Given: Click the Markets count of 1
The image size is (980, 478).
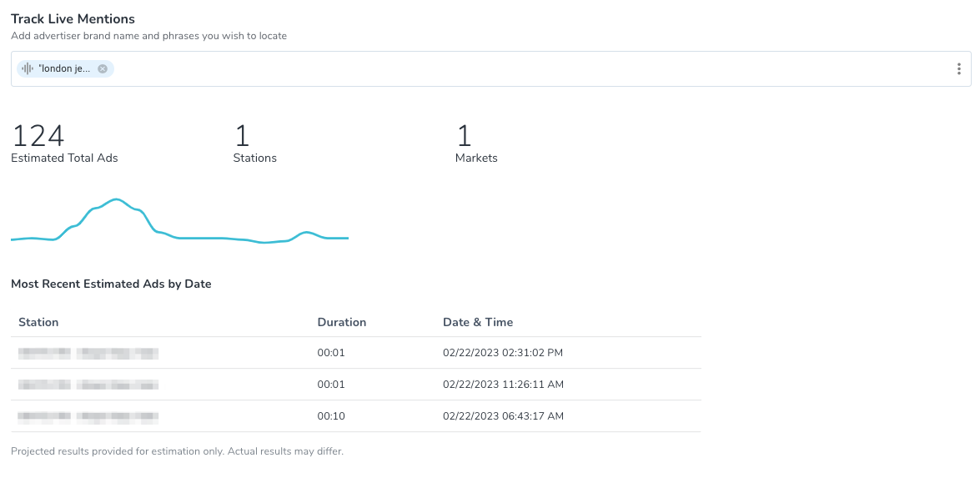Looking at the screenshot, I should (x=464, y=135).
